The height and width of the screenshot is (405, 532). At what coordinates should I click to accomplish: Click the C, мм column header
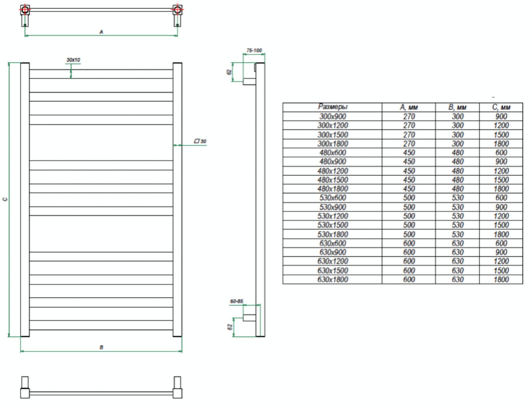(x=501, y=107)
